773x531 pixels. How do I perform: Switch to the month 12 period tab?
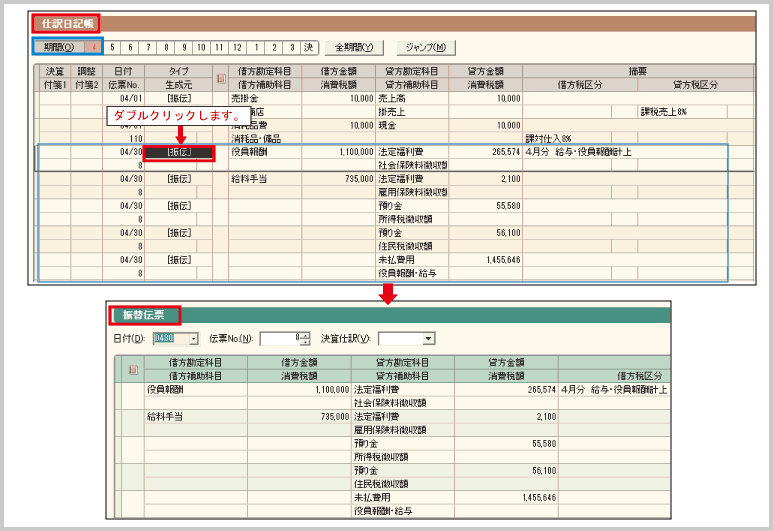click(x=237, y=47)
